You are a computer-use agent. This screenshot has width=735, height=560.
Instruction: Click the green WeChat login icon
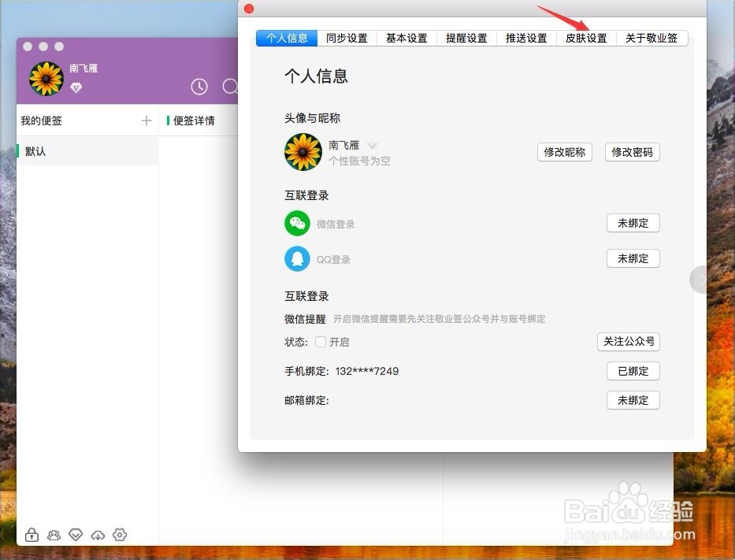(x=297, y=223)
